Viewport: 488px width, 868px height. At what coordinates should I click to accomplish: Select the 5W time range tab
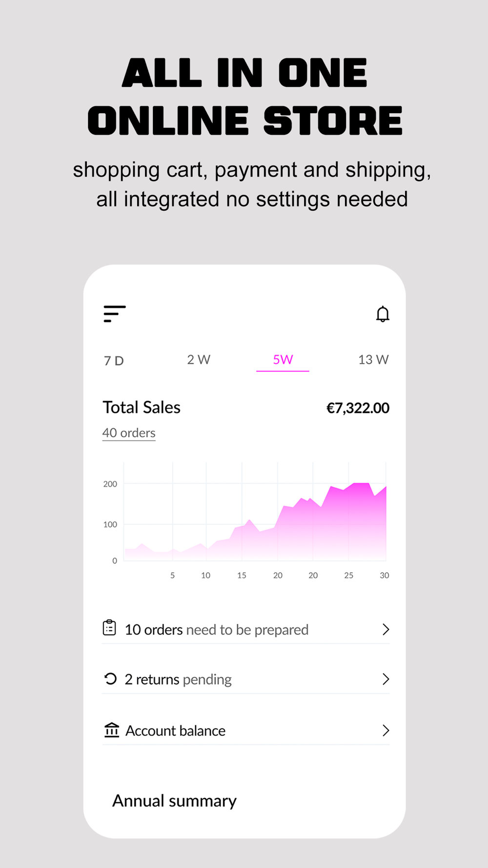click(283, 360)
